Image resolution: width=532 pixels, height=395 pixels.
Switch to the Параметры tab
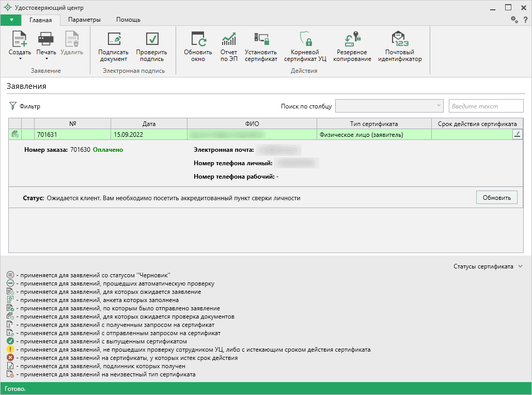(84, 20)
